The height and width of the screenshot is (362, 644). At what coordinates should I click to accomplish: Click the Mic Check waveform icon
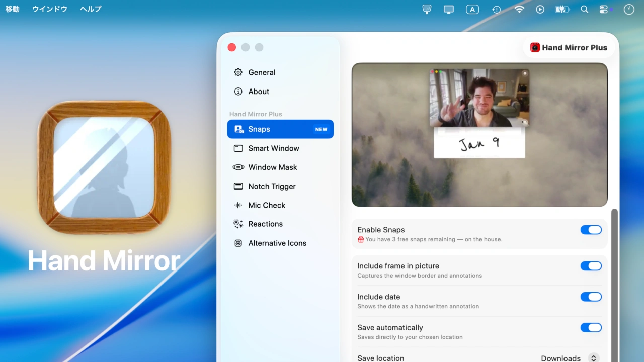pyautogui.click(x=238, y=205)
